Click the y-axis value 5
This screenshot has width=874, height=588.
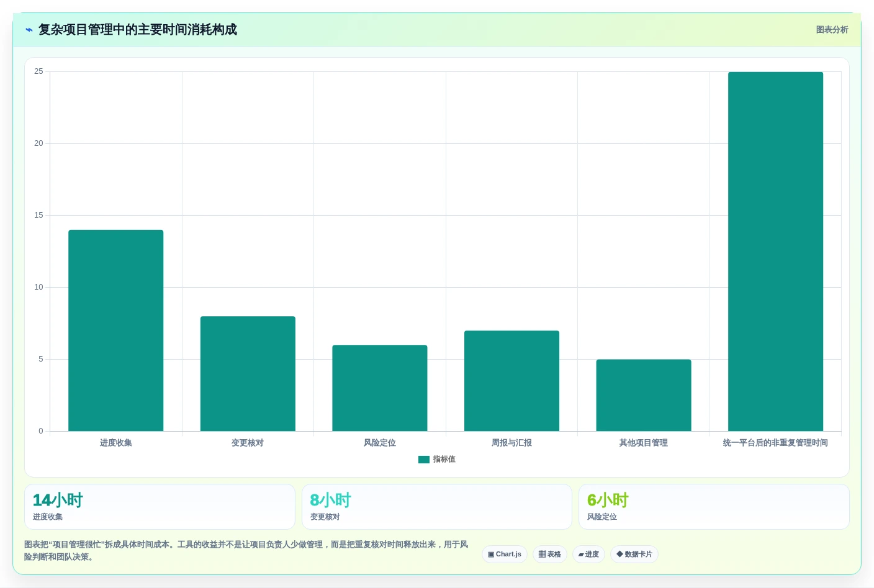41,359
